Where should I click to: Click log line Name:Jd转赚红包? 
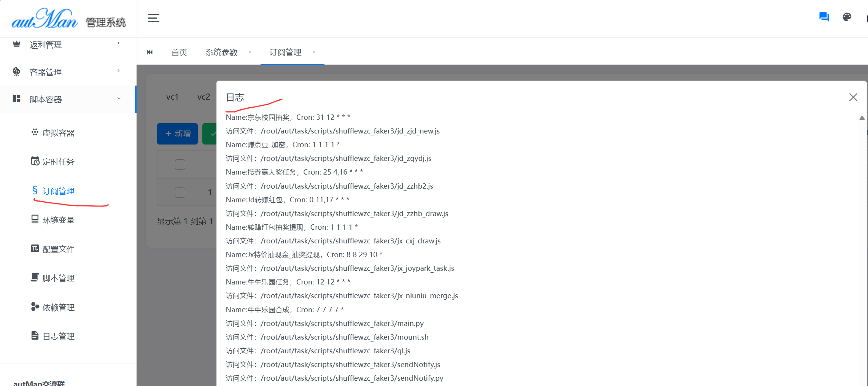[x=288, y=200]
